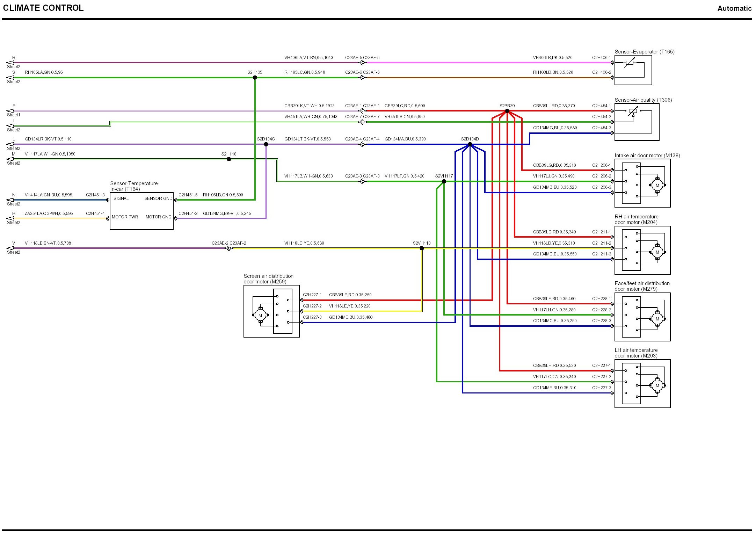Click the Sensor-Temperature-In-car (T164) box
Image resolution: width=756 pixels, height=535 pixels.
[141, 211]
